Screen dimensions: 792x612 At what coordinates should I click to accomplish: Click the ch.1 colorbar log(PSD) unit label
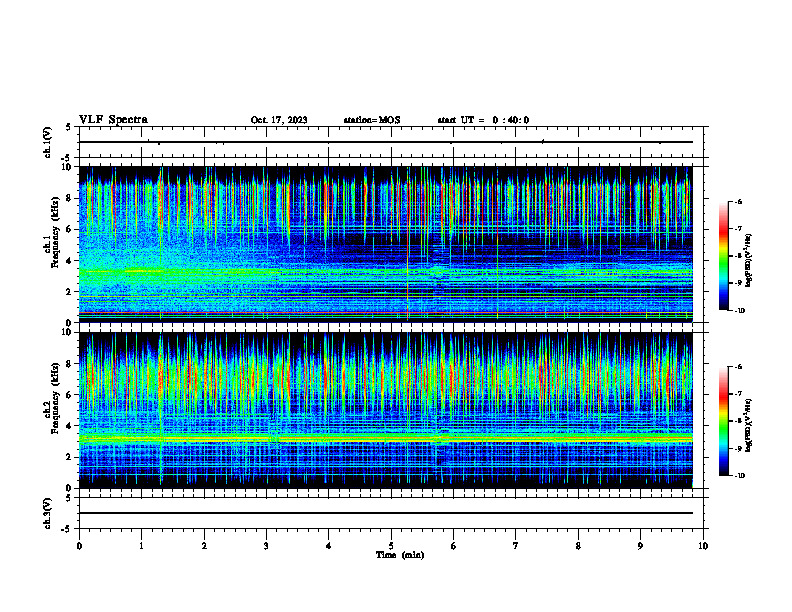coord(749,260)
